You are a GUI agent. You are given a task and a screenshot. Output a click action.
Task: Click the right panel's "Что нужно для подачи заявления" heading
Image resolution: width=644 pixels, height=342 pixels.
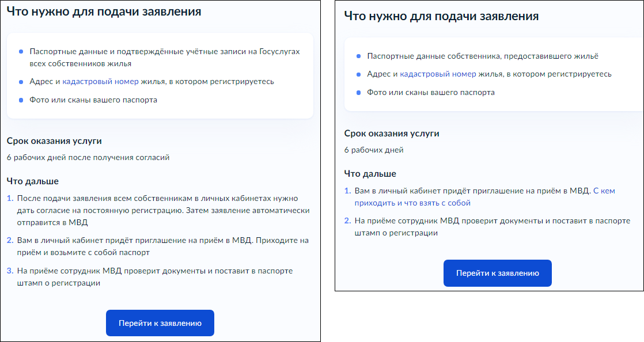441,16
